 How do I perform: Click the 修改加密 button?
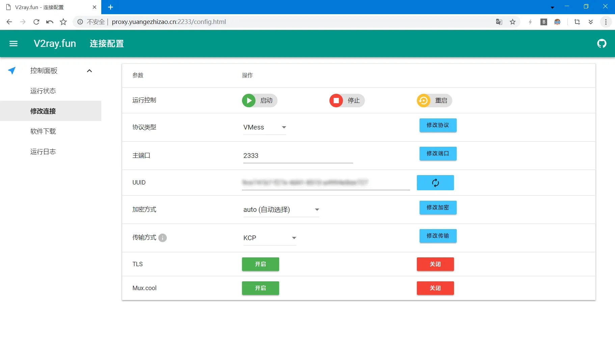[438, 207]
